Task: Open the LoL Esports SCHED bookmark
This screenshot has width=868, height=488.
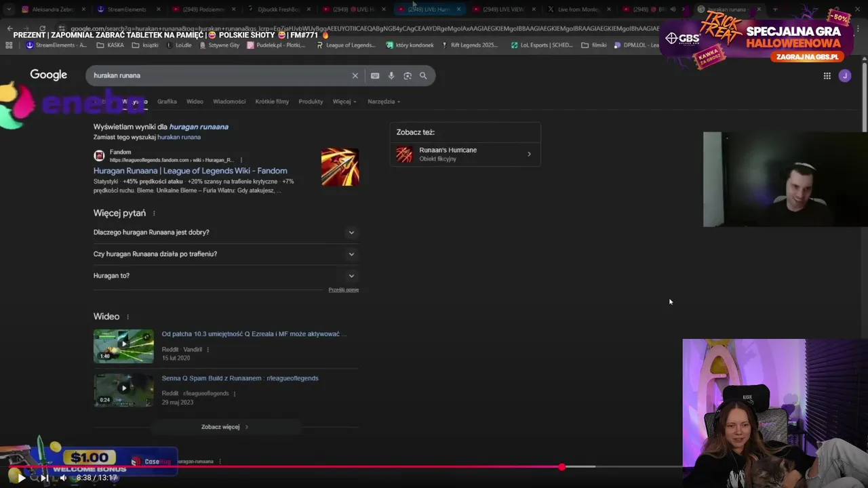Action: point(542,45)
